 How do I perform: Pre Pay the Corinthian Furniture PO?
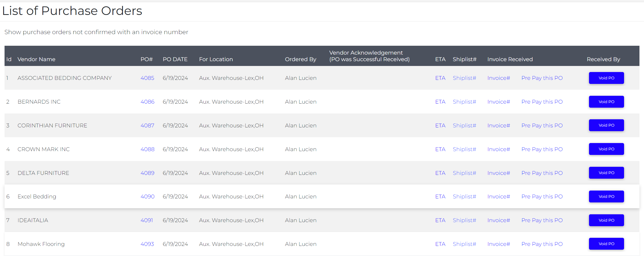(542, 125)
